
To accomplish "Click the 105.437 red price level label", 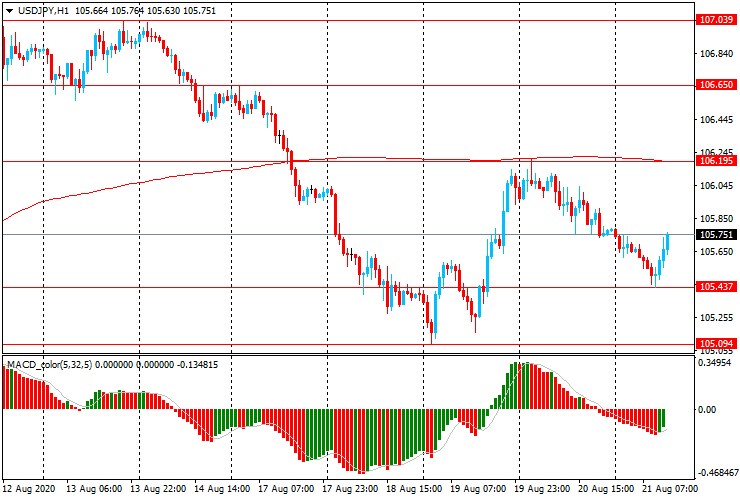I will coord(716,287).
